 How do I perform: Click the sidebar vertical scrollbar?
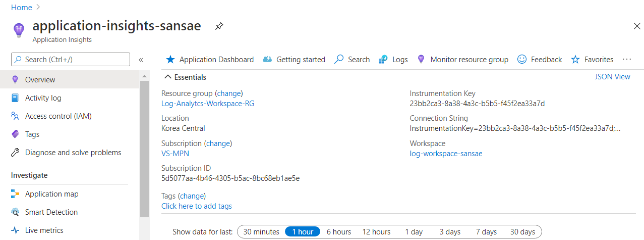pyautogui.click(x=144, y=147)
